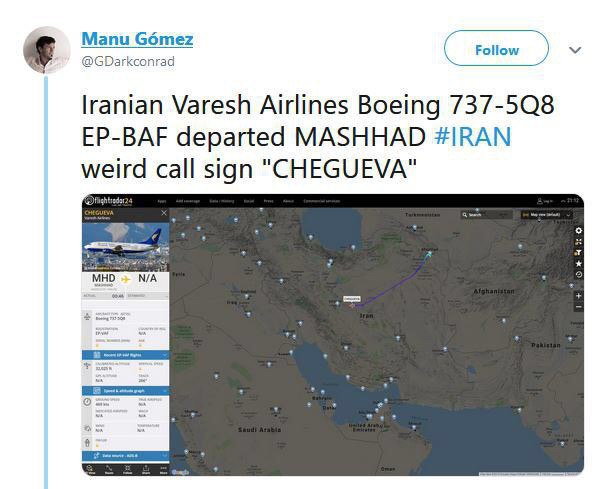Open the Commercial services menu
Screen dimensions: 614x489
click(322, 201)
